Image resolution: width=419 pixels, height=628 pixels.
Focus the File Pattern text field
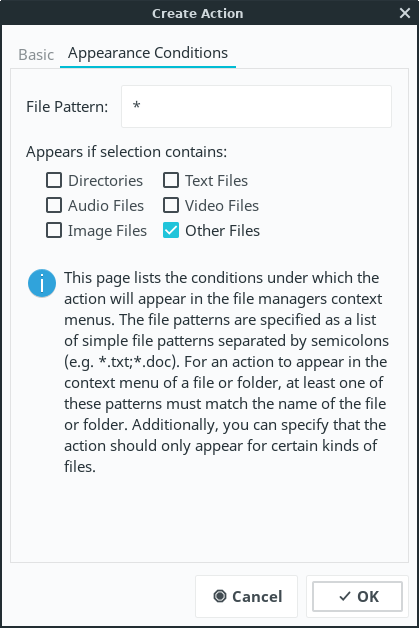pyautogui.click(x=256, y=107)
